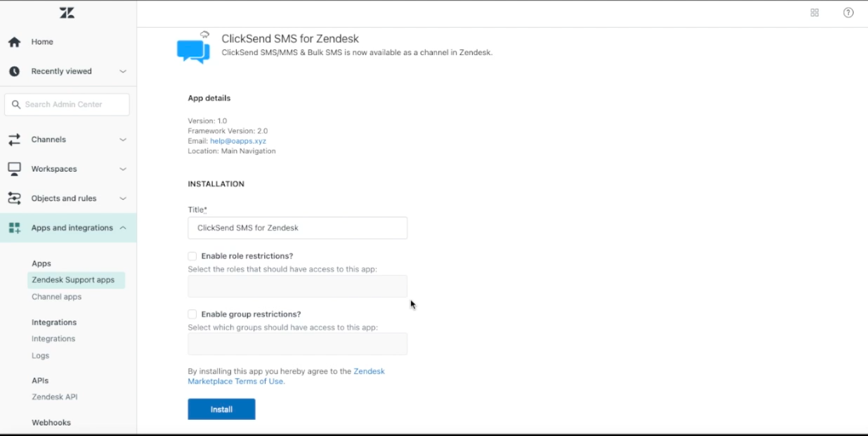The width and height of the screenshot is (868, 436).
Task: Expand the Recently viewed section chevron
Action: (x=123, y=71)
